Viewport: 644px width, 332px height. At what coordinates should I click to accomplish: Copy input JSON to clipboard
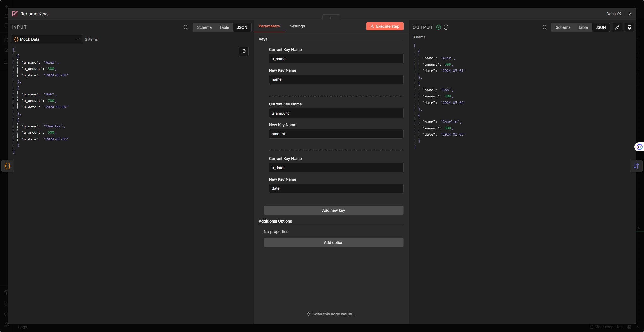coord(244,51)
